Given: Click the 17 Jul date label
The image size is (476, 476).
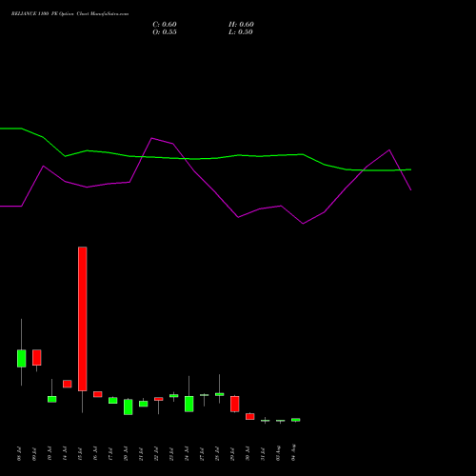Looking at the screenshot, I should coord(110,453).
